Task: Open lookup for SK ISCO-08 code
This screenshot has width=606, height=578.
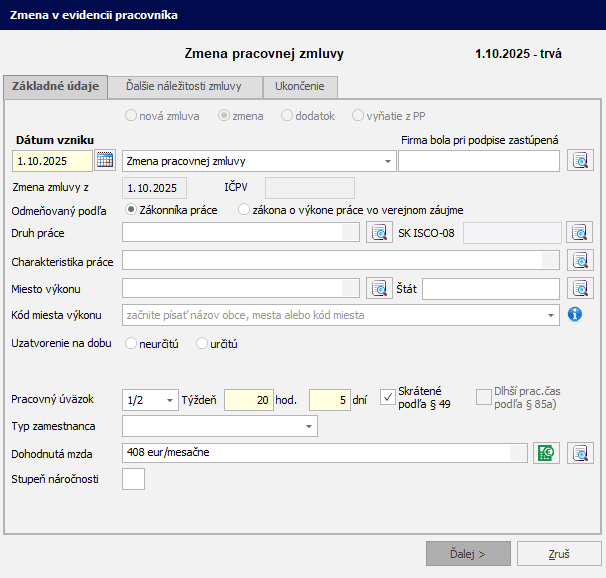Action: [580, 233]
